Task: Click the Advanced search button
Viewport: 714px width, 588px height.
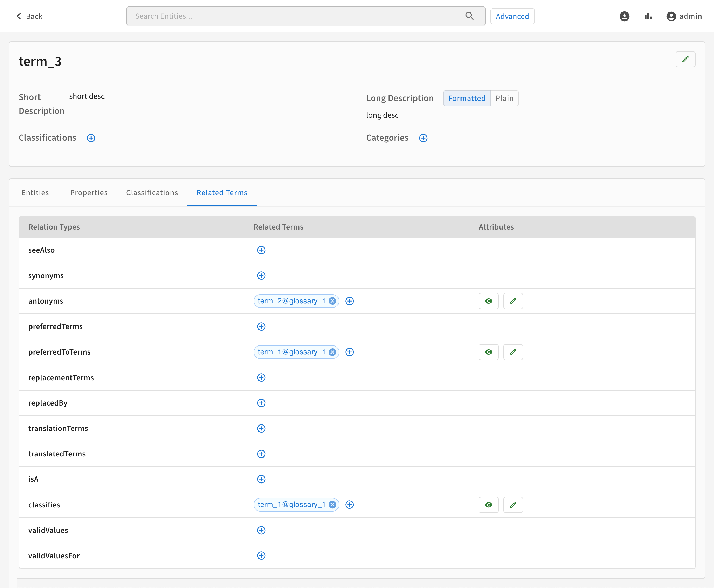Action: click(x=512, y=16)
